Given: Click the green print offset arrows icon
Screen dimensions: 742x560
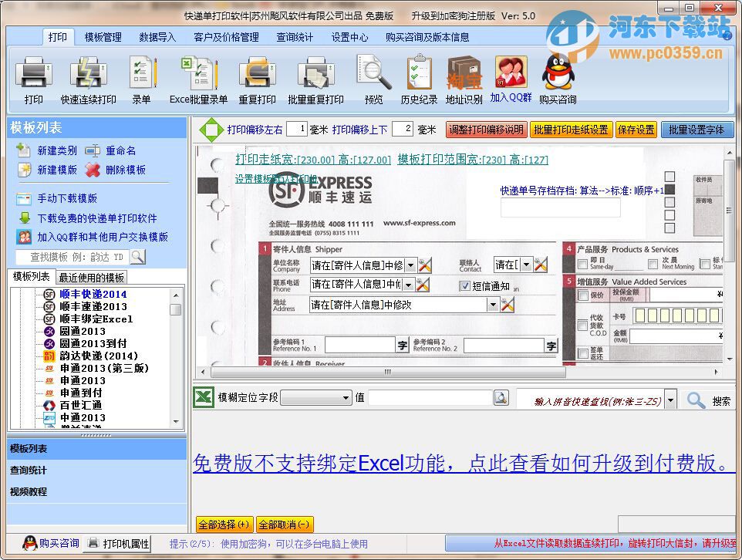Looking at the screenshot, I should tap(211, 130).
